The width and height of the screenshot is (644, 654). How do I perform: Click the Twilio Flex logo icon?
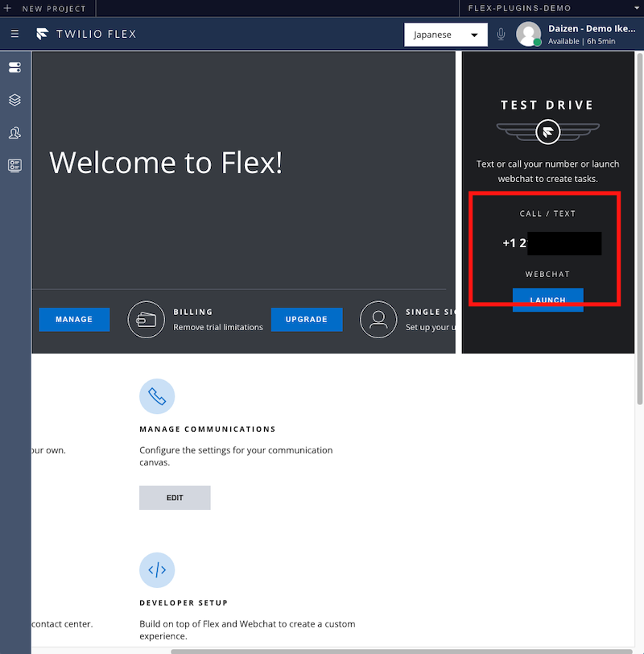point(42,34)
